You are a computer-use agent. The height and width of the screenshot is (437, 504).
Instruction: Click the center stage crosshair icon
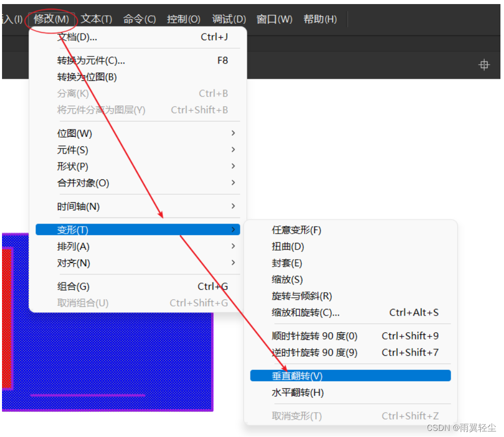484,65
